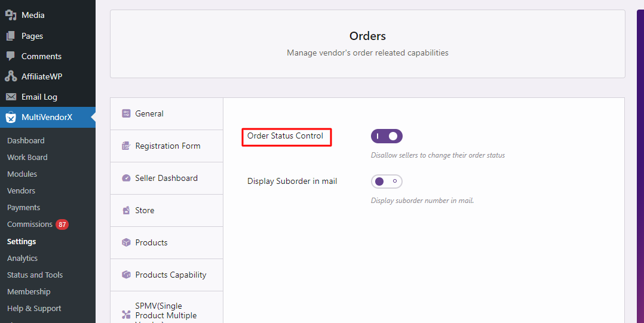Click the Products Capability icon
The image size is (644, 323).
(126, 275)
